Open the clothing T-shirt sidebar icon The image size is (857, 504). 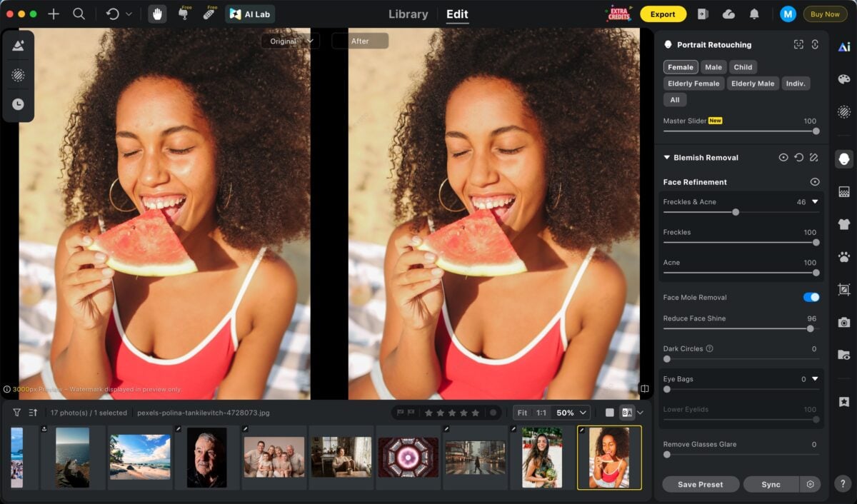tap(844, 224)
